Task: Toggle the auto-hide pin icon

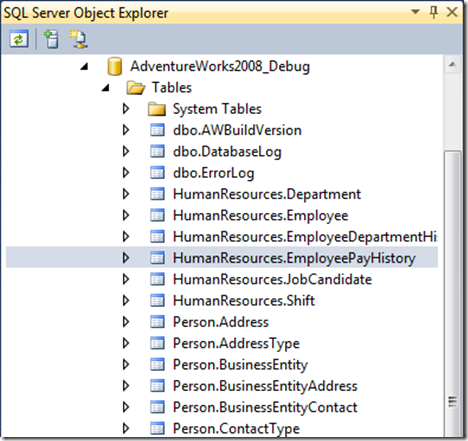Action: [433, 13]
